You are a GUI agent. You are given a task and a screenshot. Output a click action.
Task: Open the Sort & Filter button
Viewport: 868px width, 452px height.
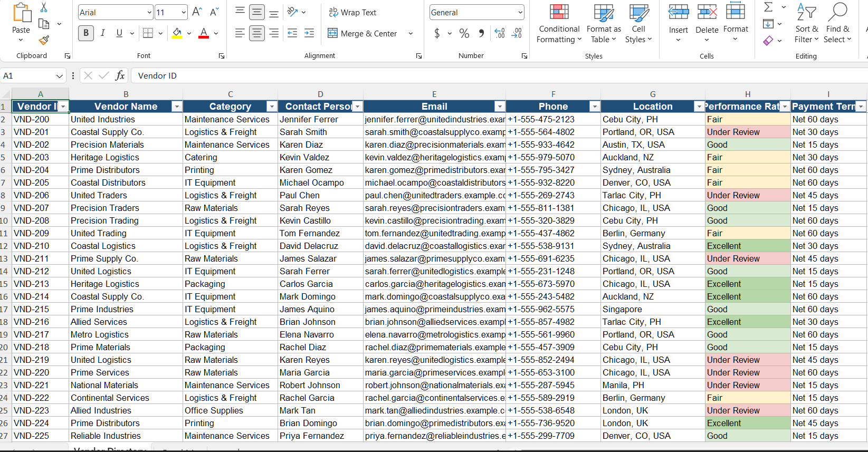(x=806, y=24)
